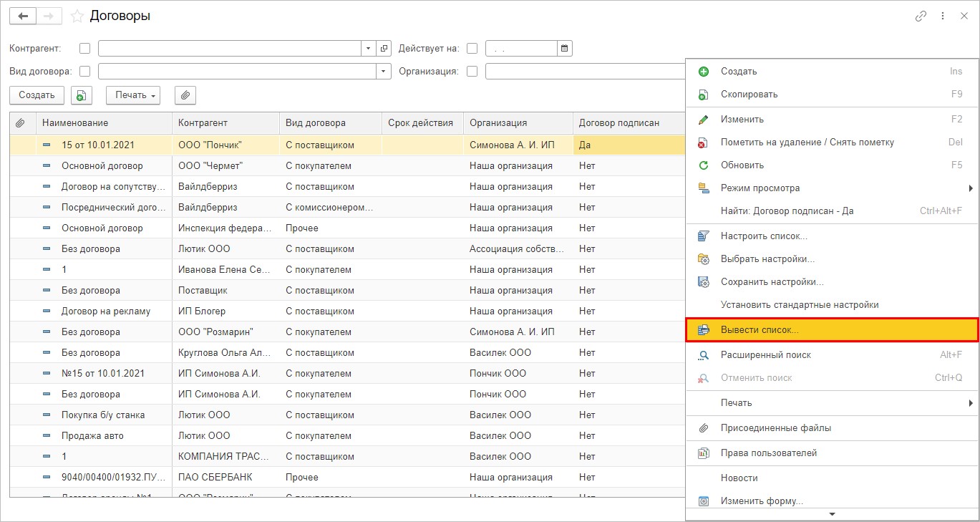The image size is (980, 522).
Task: Click the open-form icon beside Контрагент field
Action: [x=384, y=49]
